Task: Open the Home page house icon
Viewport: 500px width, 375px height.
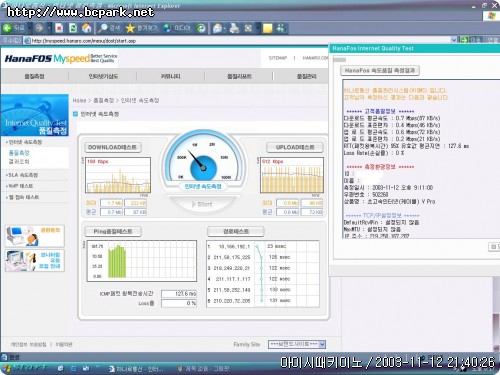Action: tap(87, 28)
